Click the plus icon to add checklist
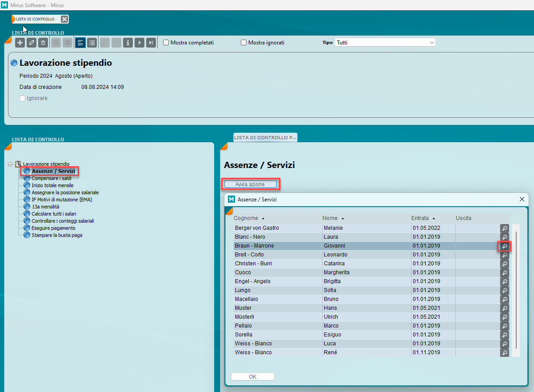 tap(20, 43)
